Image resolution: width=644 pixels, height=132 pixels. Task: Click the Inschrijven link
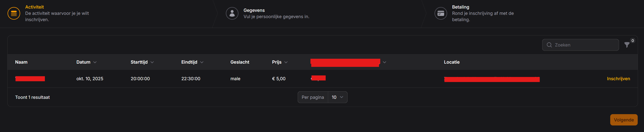(x=618, y=79)
